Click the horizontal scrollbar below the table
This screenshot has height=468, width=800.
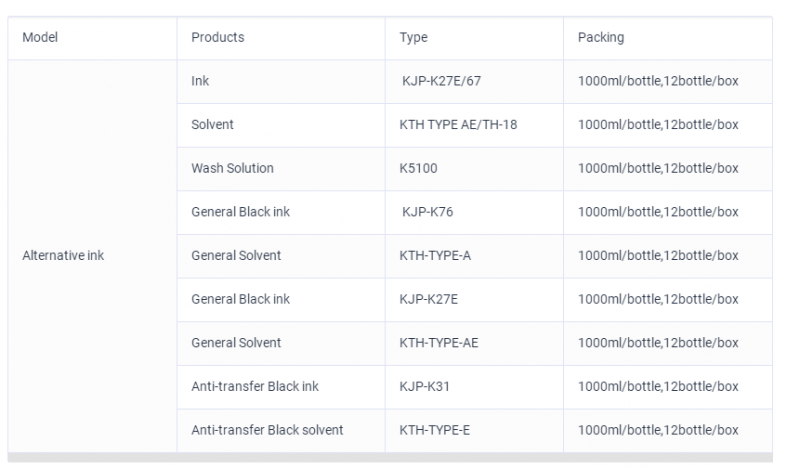tap(390, 457)
